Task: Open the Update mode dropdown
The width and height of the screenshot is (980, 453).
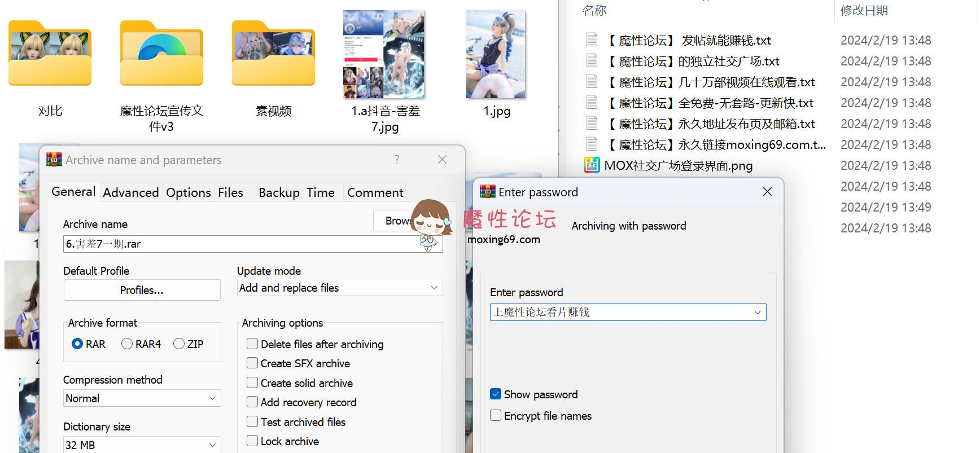Action: click(x=340, y=288)
